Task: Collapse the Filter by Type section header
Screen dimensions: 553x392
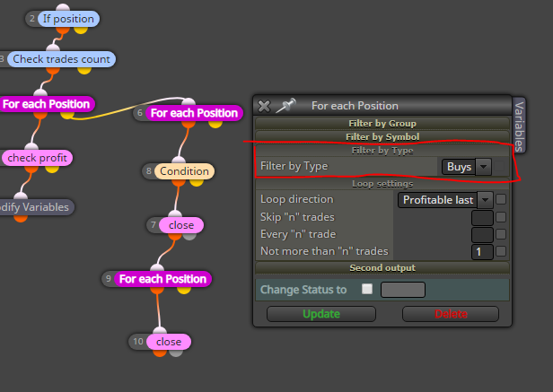Action: [x=382, y=151]
